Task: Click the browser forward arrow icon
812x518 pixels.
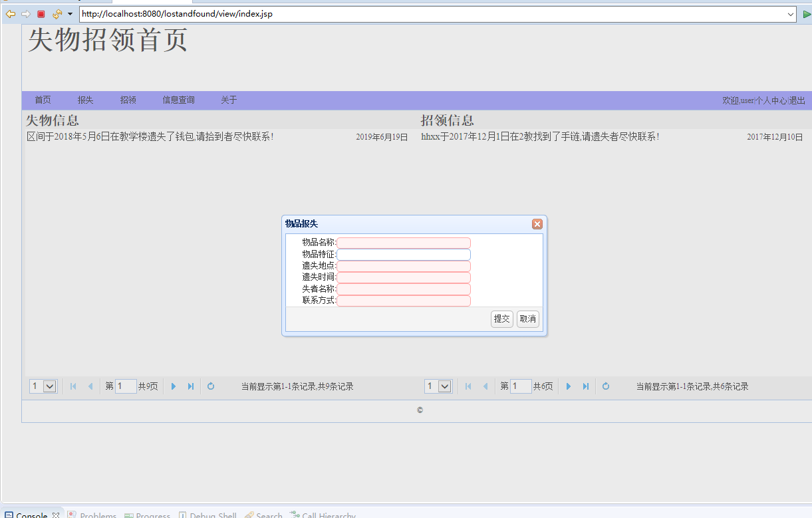Action: click(26, 13)
